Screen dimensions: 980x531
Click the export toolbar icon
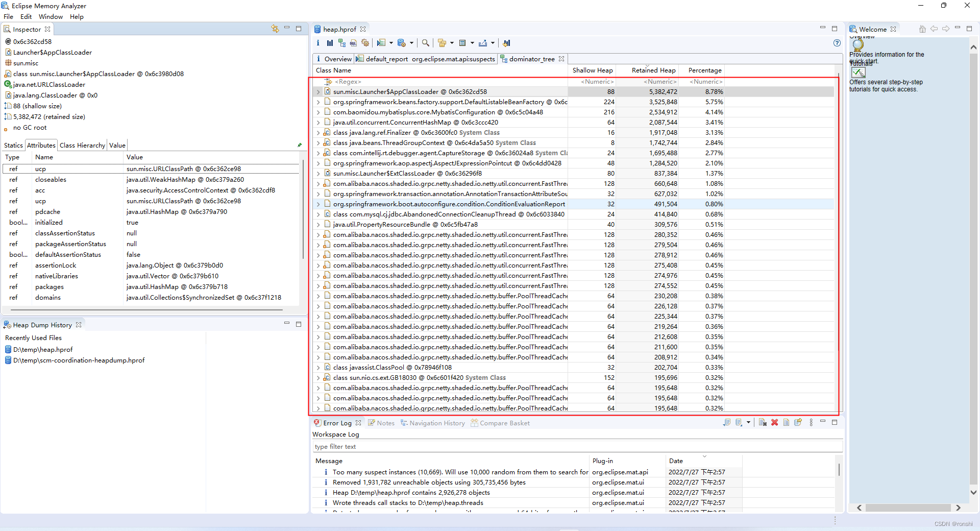[x=483, y=43]
